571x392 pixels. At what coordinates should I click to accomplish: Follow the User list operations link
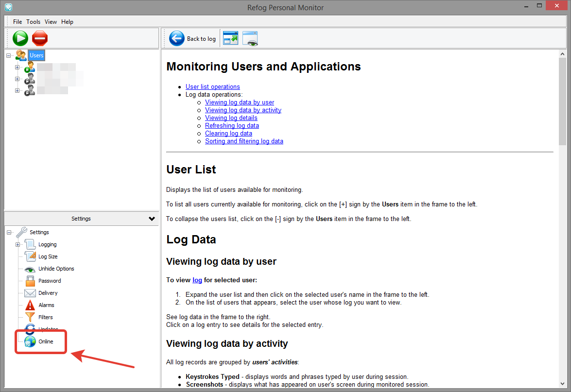click(213, 86)
